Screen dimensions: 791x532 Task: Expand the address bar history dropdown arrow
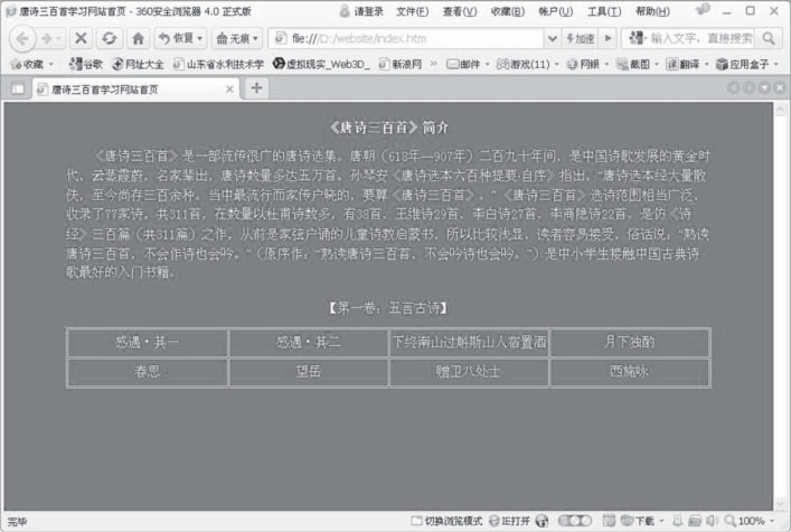coord(552,39)
